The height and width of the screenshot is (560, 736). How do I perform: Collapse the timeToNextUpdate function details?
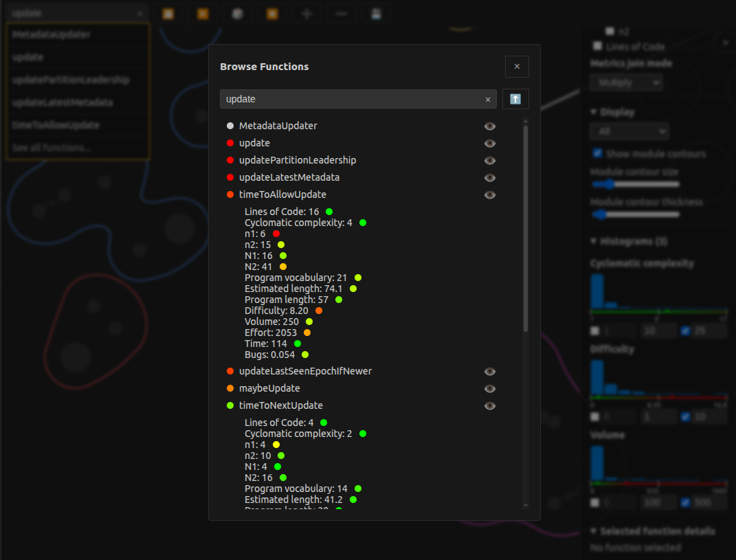pos(280,405)
